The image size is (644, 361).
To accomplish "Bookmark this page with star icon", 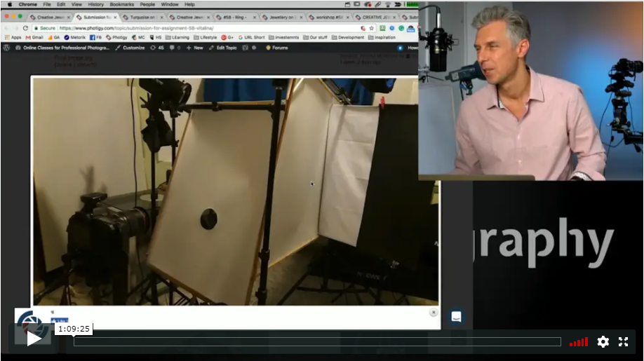I will pyautogui.click(x=371, y=28).
